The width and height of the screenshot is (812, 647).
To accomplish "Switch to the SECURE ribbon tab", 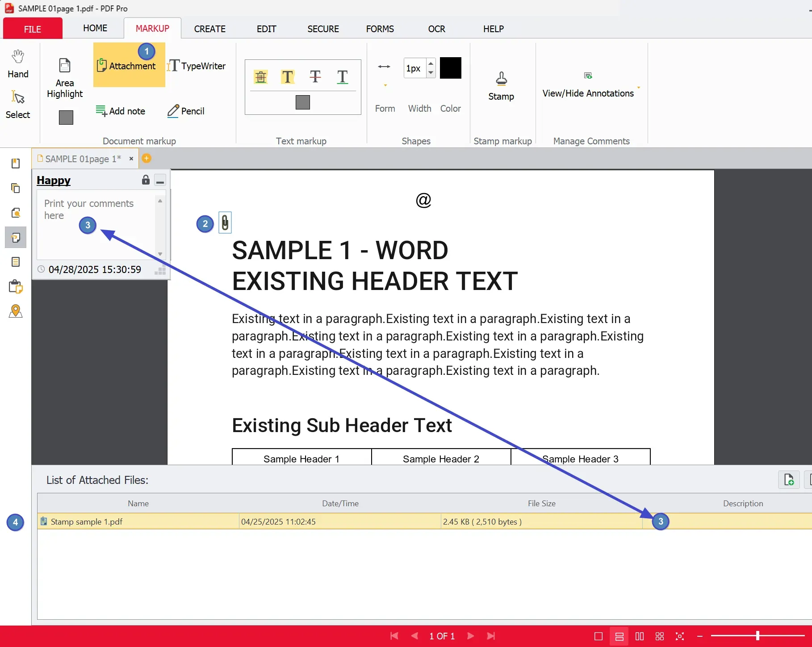I will 323,29.
